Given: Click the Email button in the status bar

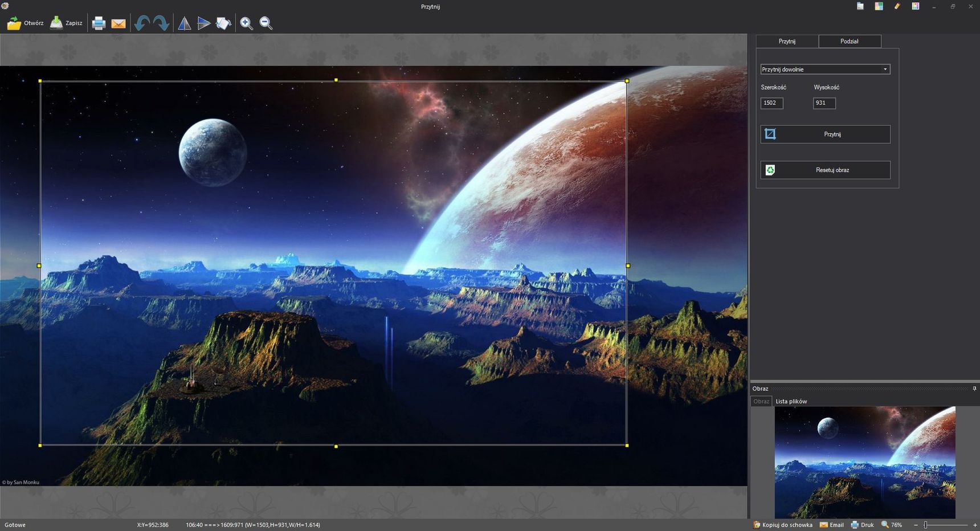Looking at the screenshot, I should click(x=832, y=525).
